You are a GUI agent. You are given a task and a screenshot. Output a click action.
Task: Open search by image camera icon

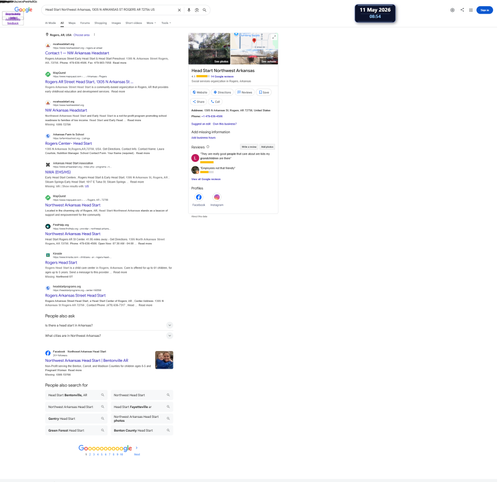[x=197, y=10]
